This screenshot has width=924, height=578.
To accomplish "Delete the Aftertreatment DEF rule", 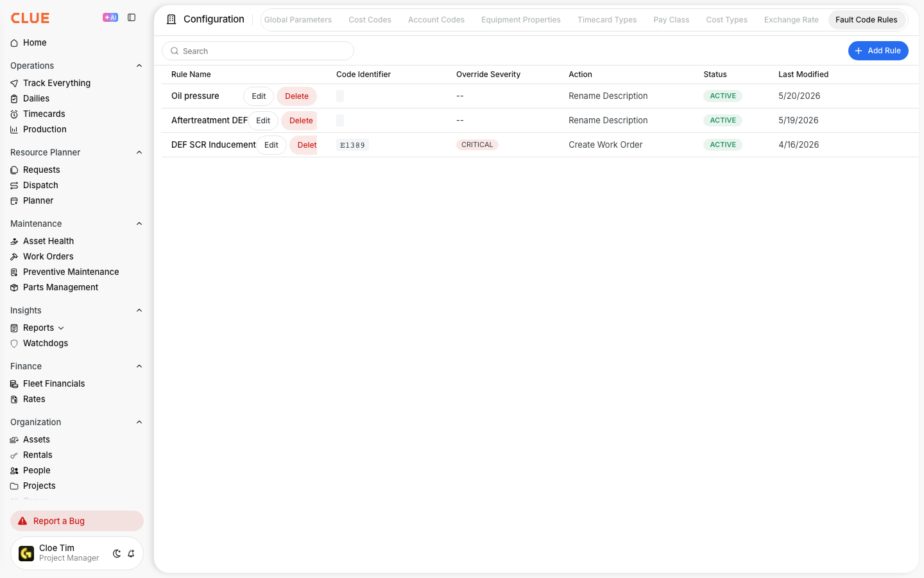I will click(x=300, y=121).
